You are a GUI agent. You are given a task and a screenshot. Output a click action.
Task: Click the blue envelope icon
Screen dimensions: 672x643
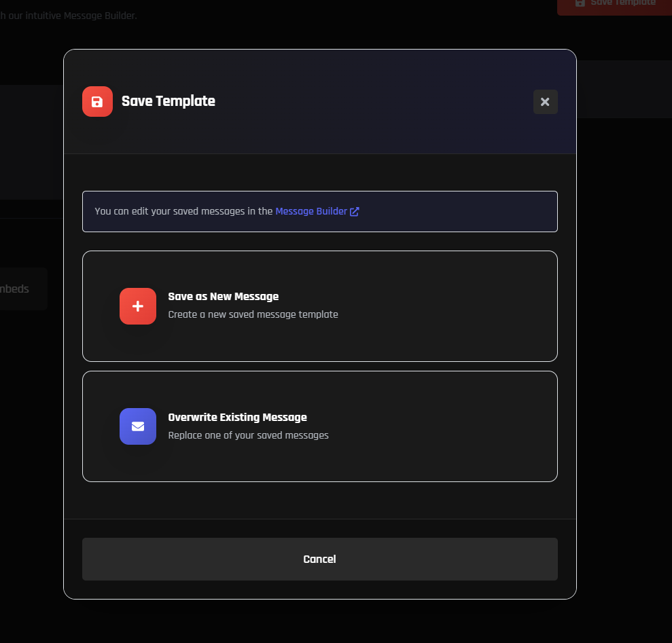coord(138,426)
